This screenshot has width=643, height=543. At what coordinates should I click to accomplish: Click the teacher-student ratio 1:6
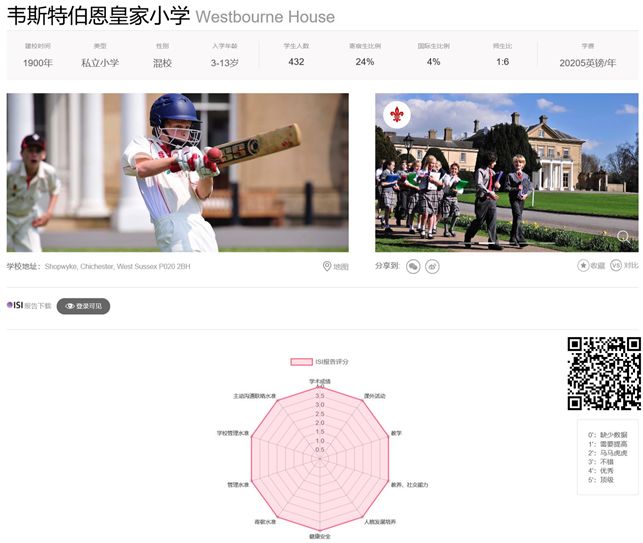[x=502, y=62]
